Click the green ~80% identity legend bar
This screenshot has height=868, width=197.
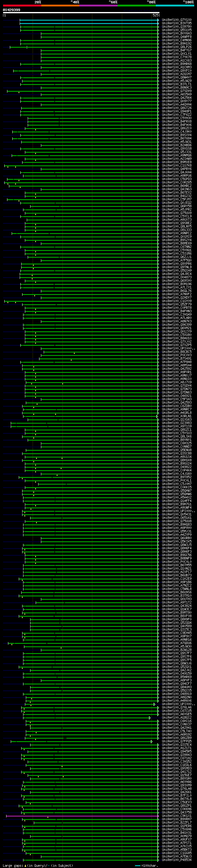click(137, 6)
